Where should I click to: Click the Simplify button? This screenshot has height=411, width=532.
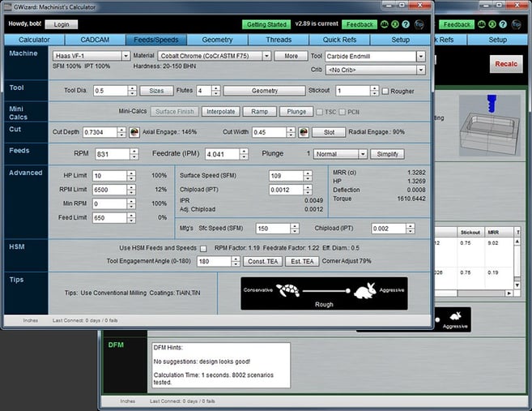(388, 154)
